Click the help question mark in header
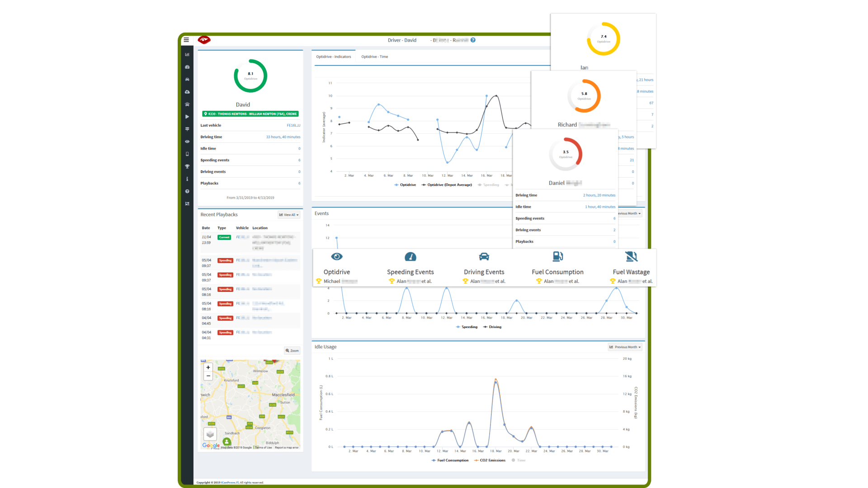Image resolution: width=868 pixels, height=488 pixels. (x=473, y=40)
